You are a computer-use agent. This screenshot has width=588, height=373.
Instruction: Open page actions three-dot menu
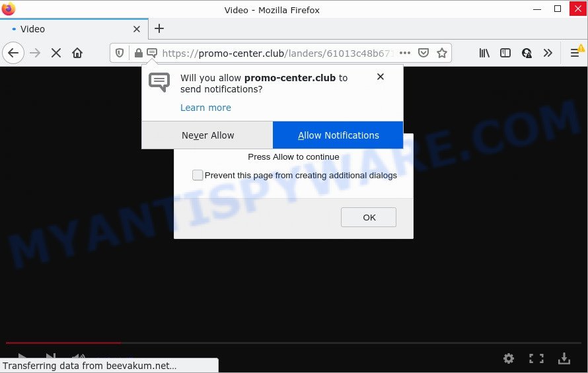[x=405, y=53]
